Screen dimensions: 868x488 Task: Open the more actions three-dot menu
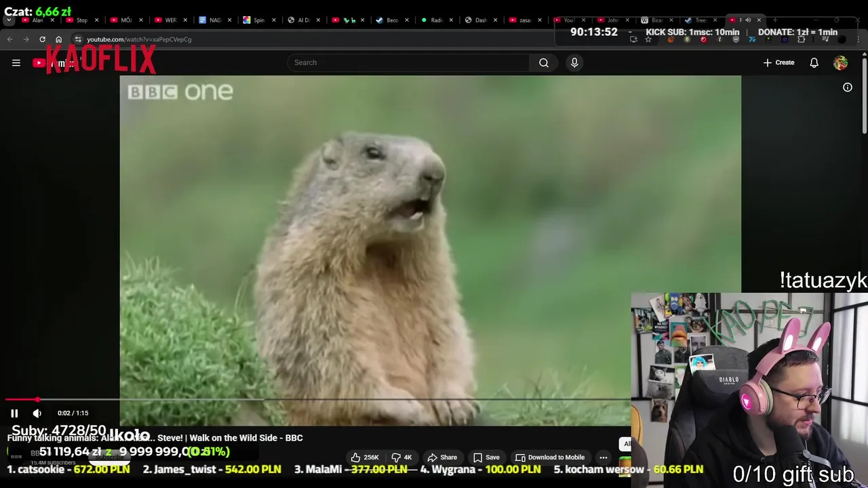603,457
